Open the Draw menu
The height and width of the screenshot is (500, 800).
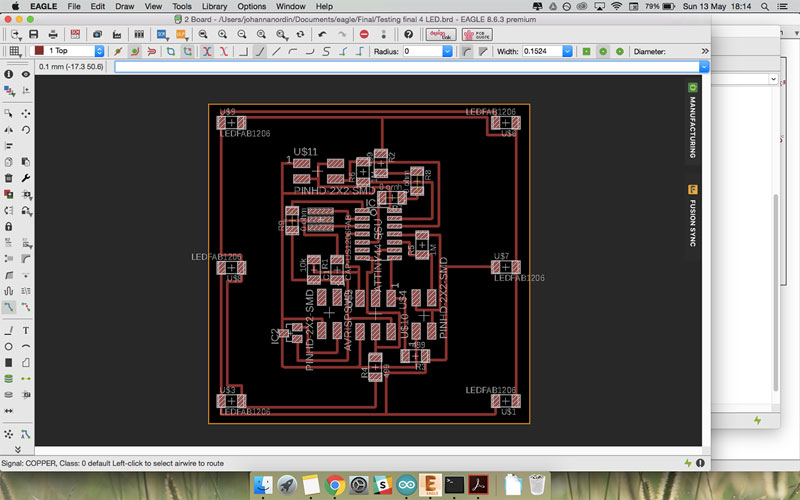point(124,6)
